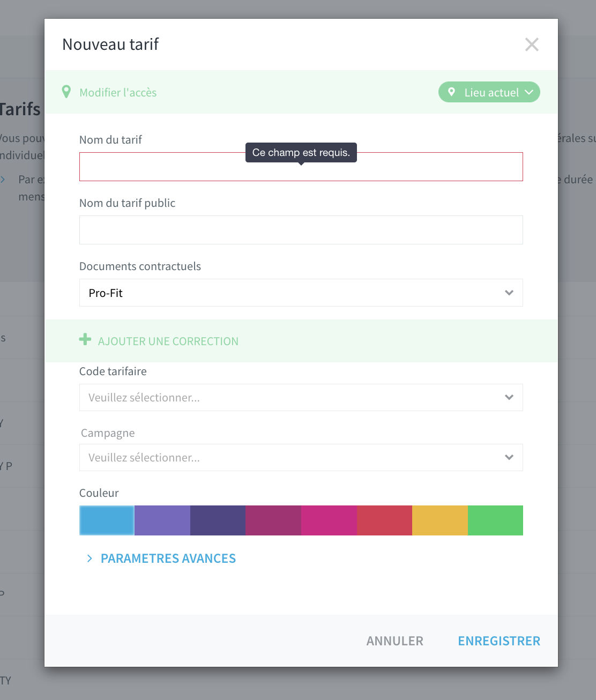The height and width of the screenshot is (700, 596).
Task: Select the lavender purple color swatch
Action: click(x=162, y=520)
